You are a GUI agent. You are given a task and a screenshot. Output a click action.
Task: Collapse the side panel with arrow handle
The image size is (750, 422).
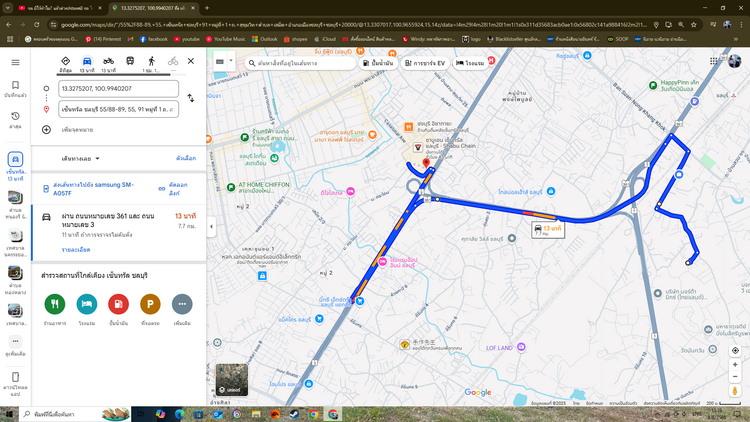click(x=211, y=227)
